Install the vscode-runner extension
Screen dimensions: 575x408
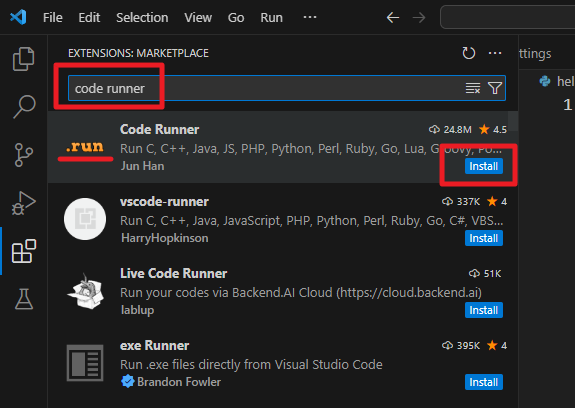pos(484,238)
